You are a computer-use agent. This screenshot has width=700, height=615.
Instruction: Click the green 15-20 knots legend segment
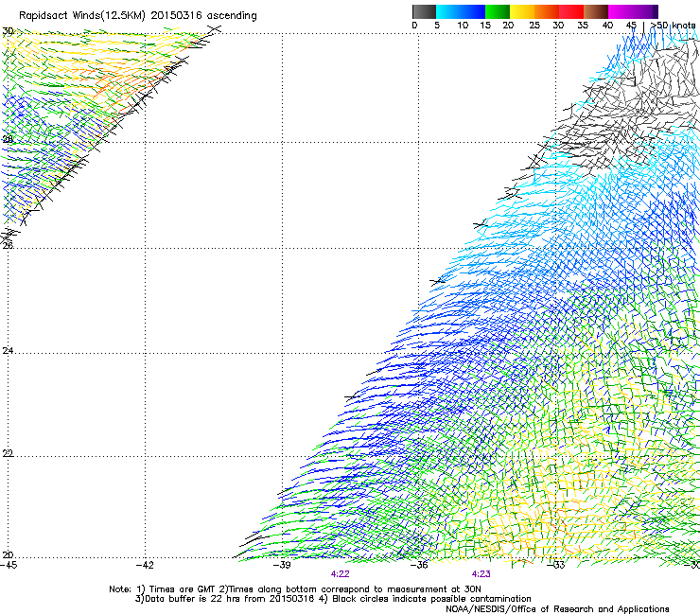498,11
